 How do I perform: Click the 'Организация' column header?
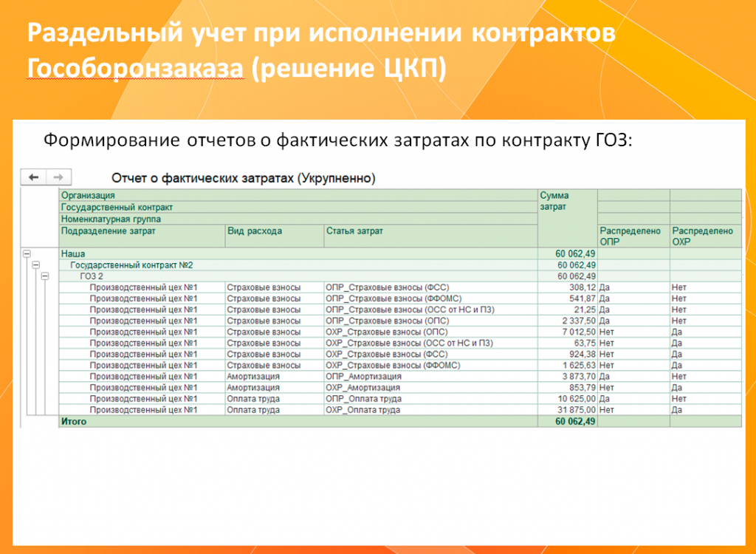tap(298, 196)
